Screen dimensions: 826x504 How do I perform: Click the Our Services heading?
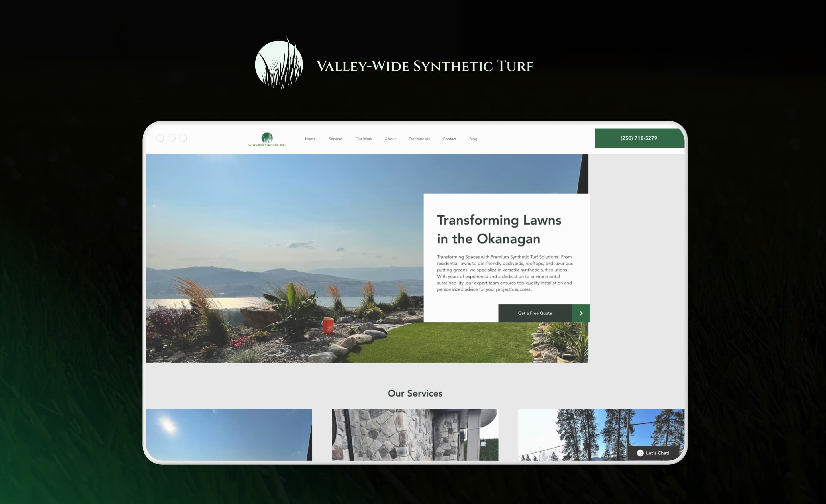coord(415,393)
